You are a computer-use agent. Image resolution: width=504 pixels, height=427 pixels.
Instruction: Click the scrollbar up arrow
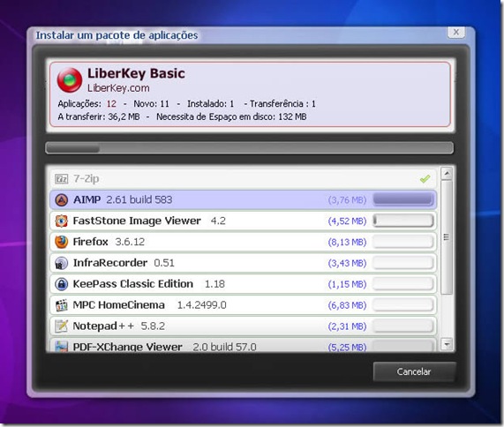point(447,174)
